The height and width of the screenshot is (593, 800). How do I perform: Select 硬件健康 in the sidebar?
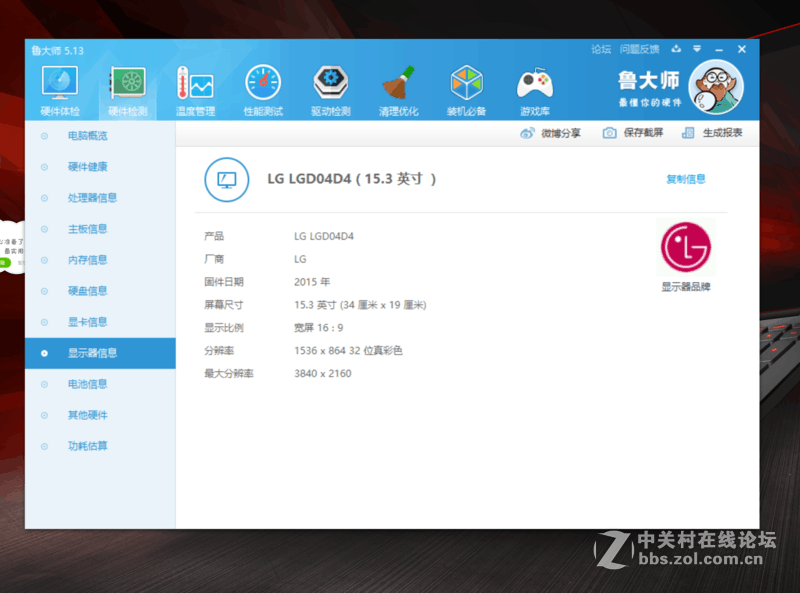[x=100, y=167]
